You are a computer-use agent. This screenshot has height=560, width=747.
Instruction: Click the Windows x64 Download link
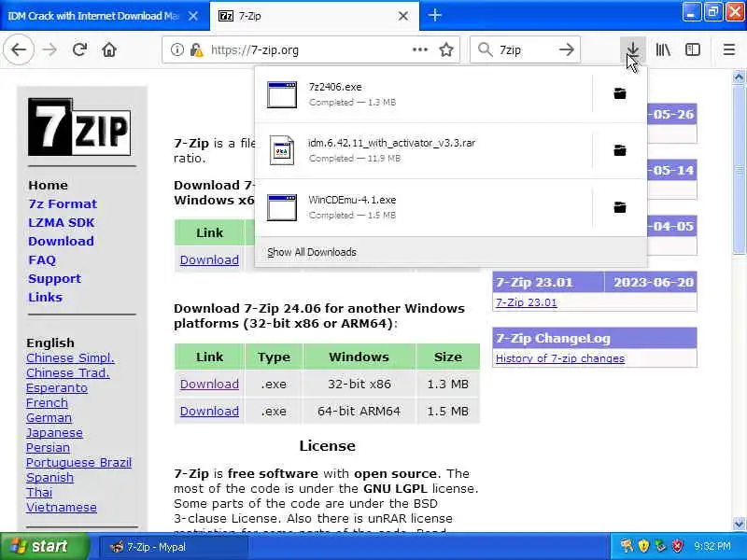tap(209, 260)
